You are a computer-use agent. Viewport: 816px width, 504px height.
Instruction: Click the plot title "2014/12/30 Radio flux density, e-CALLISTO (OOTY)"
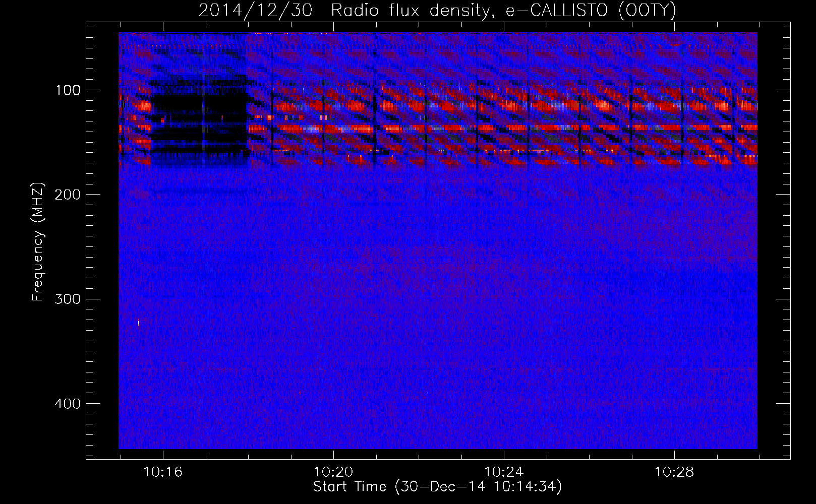click(x=437, y=11)
